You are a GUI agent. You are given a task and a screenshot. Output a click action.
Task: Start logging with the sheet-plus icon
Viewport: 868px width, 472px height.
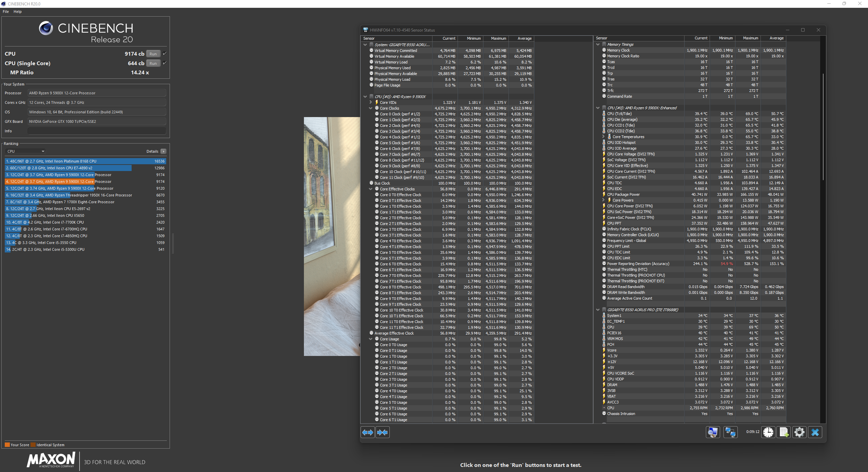(784, 432)
